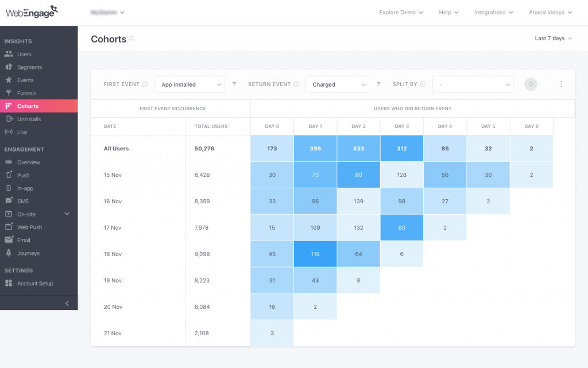Open the filter for First Event
588x368 pixels.
click(234, 84)
